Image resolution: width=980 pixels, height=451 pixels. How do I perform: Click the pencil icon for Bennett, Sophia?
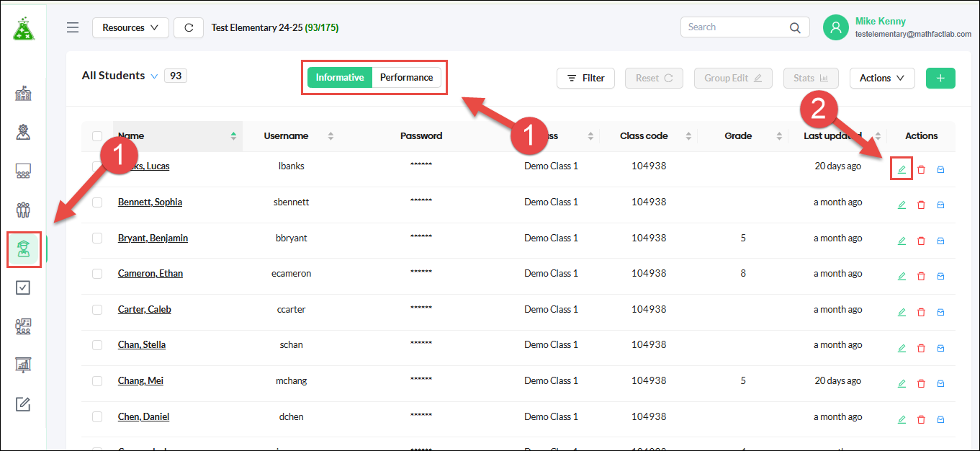902,205
